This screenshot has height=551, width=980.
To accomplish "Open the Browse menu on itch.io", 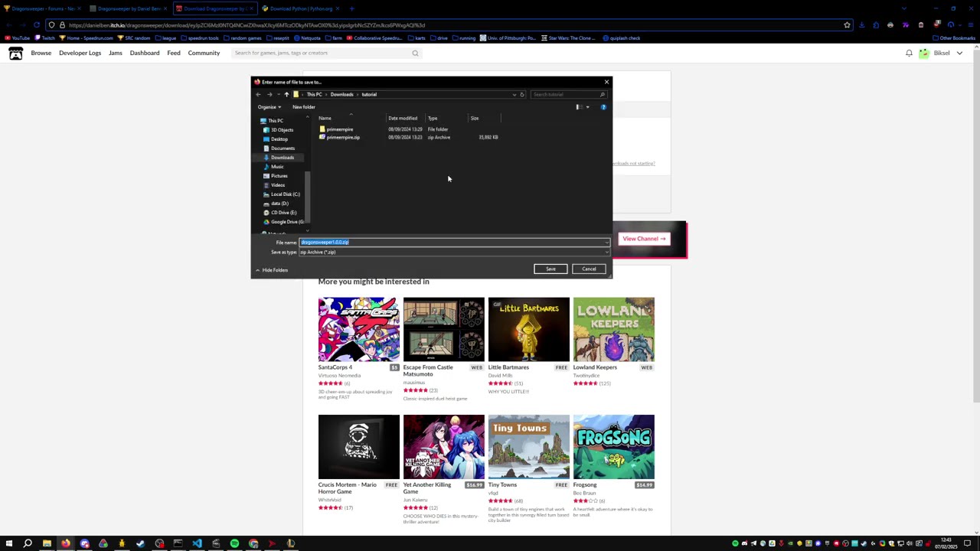I will 41,53.
